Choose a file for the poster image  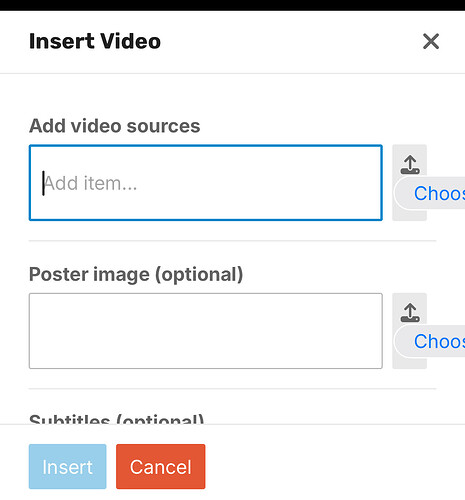pos(430,341)
